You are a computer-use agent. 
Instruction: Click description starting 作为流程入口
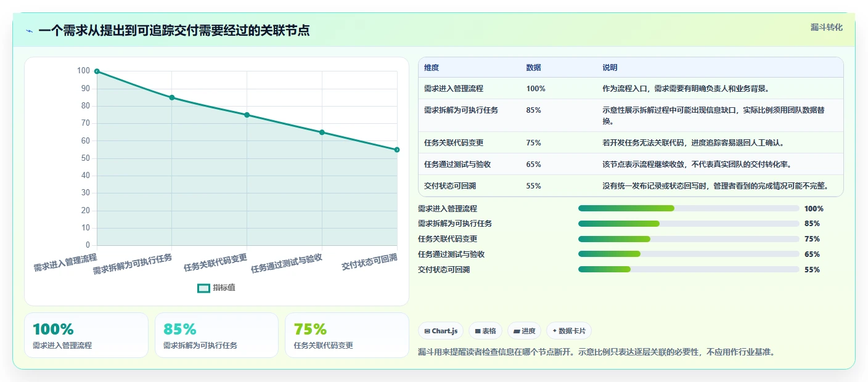click(x=686, y=89)
